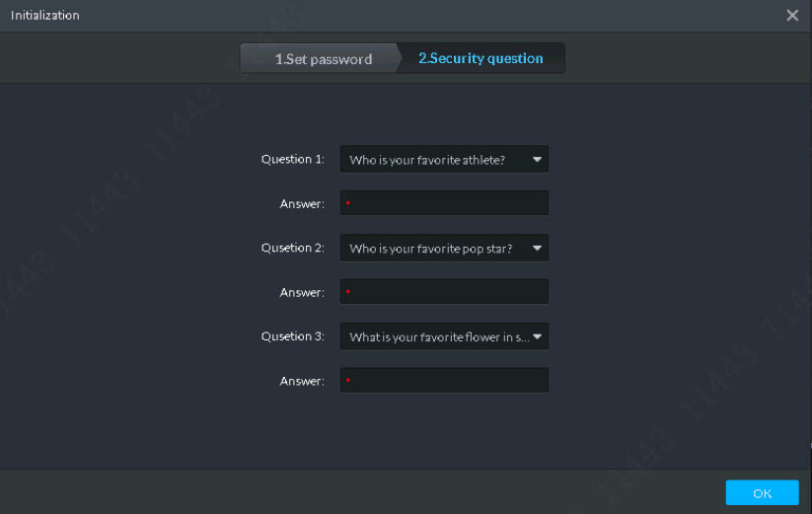
Task: Click the 'Qusetion 2:' label
Action: point(292,248)
